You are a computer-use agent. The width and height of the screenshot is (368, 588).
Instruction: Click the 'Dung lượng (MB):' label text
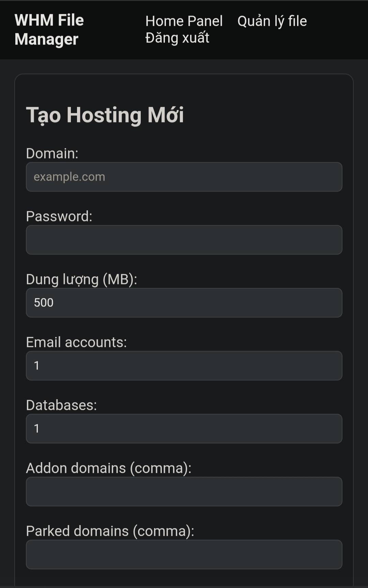[81, 279]
